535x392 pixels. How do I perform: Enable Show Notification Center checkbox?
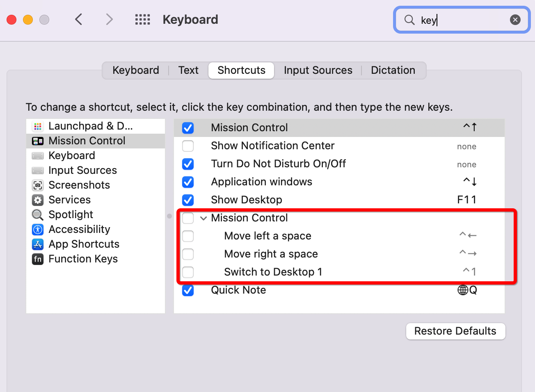pos(188,146)
